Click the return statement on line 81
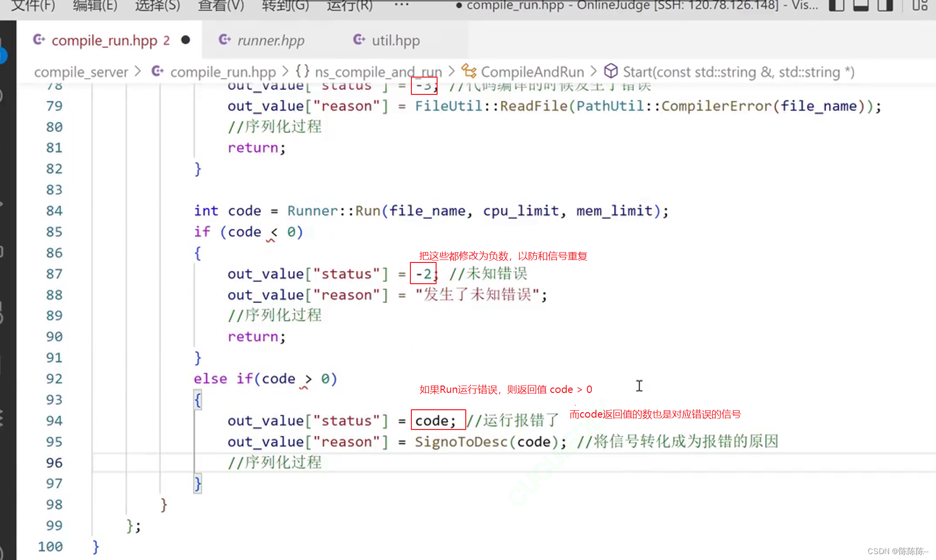The image size is (936, 560). coord(257,148)
